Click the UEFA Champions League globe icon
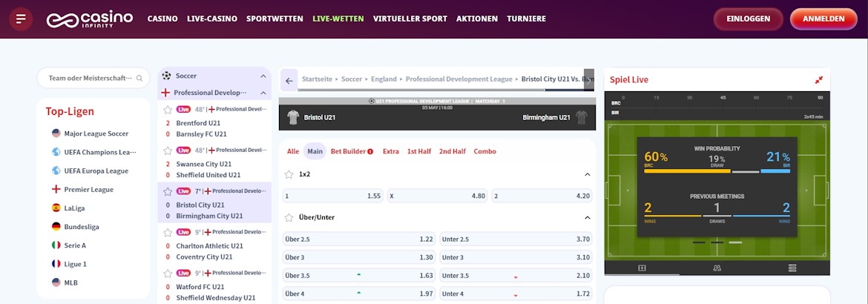The height and width of the screenshot is (304, 868). pyautogui.click(x=56, y=152)
